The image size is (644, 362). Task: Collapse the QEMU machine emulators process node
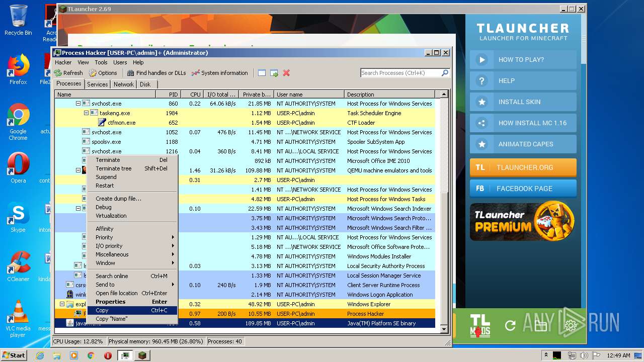point(78,170)
